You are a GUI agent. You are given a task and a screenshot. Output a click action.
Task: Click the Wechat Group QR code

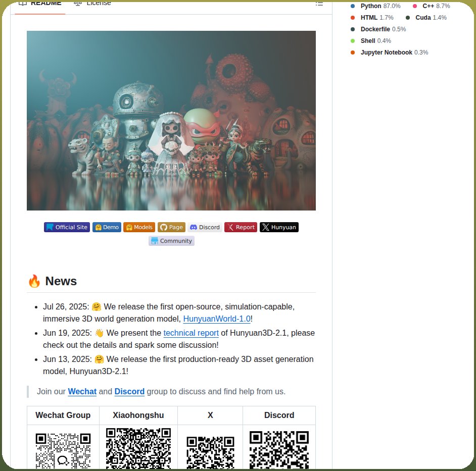(x=63, y=451)
